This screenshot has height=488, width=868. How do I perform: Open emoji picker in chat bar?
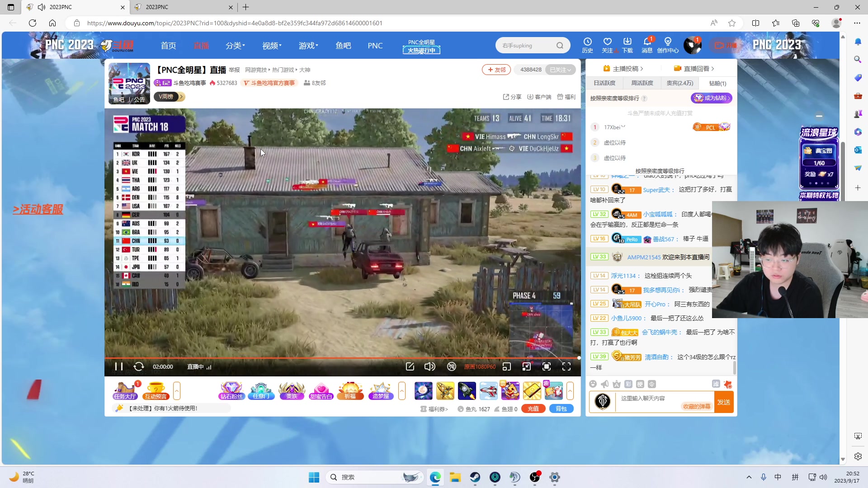[x=593, y=384]
